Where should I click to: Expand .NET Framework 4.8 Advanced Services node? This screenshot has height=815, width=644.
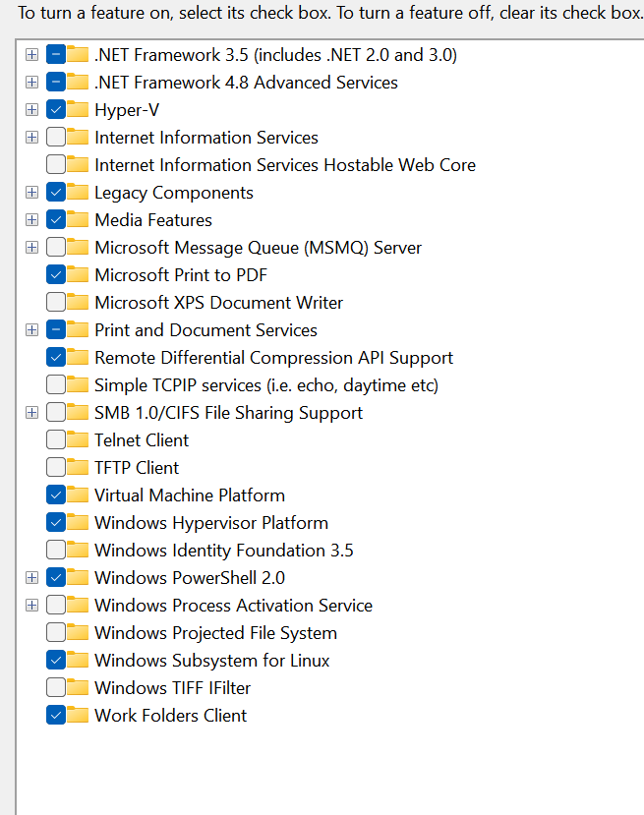tap(31, 83)
